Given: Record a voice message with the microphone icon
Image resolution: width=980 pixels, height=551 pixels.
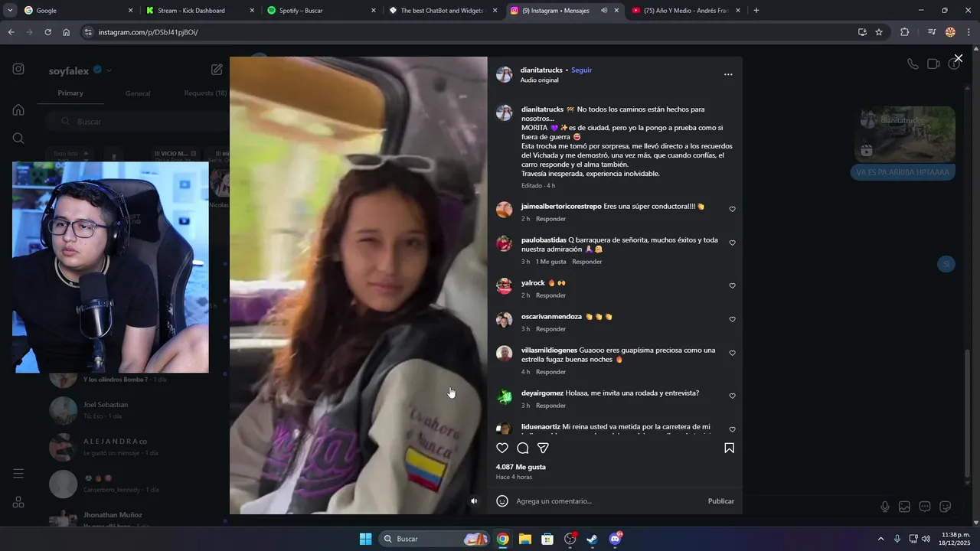Looking at the screenshot, I should click(885, 507).
